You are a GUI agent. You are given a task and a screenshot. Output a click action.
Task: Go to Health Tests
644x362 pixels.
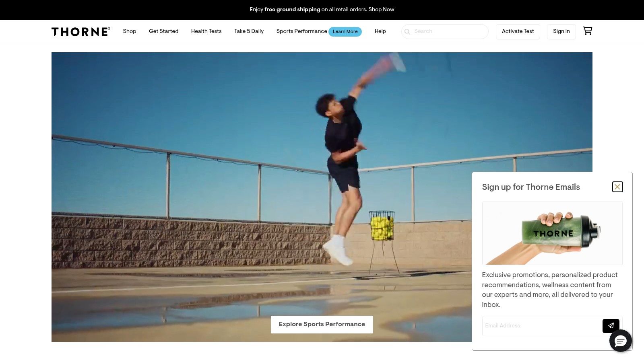click(206, 31)
